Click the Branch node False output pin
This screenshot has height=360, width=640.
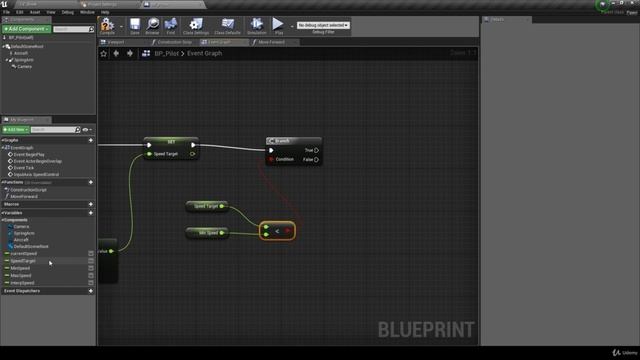click(316, 160)
